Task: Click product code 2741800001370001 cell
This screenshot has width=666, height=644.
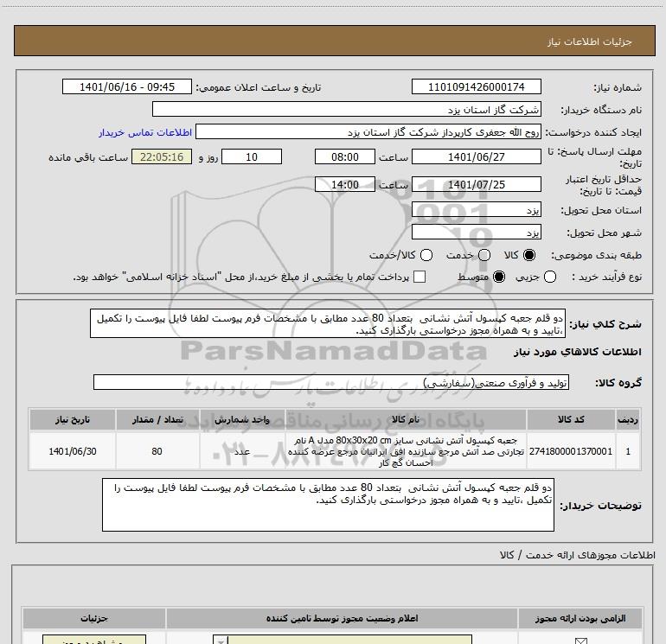Action: pyautogui.click(x=571, y=451)
